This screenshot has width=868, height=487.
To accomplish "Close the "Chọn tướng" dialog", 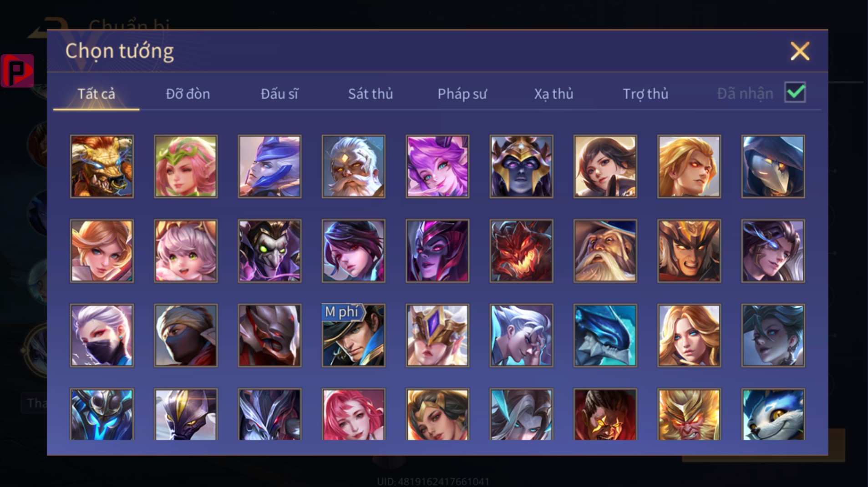I will pos(800,51).
